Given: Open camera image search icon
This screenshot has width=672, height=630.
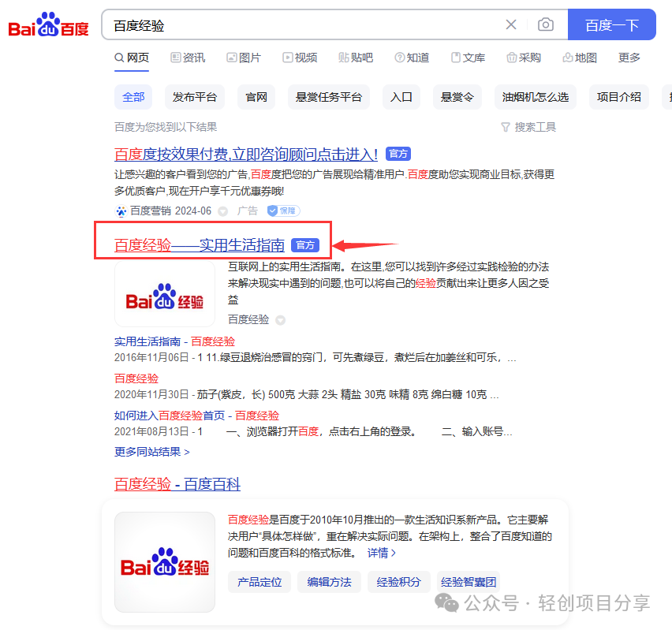Looking at the screenshot, I should click(x=546, y=24).
